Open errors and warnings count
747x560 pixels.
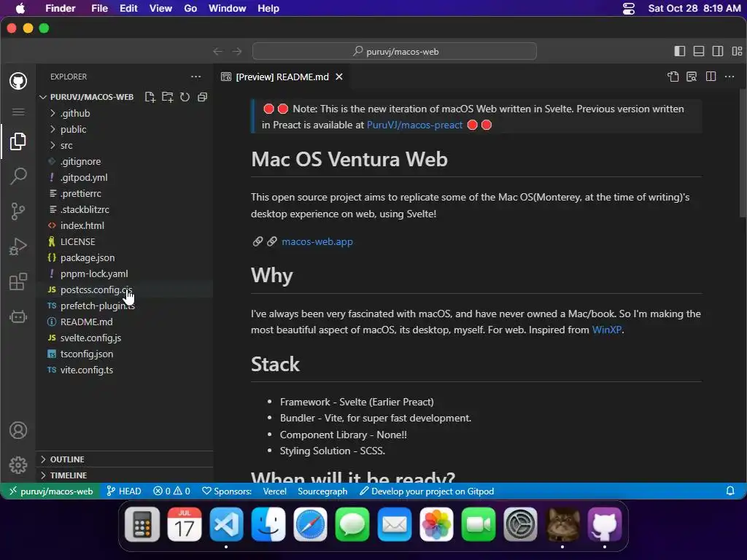click(171, 491)
